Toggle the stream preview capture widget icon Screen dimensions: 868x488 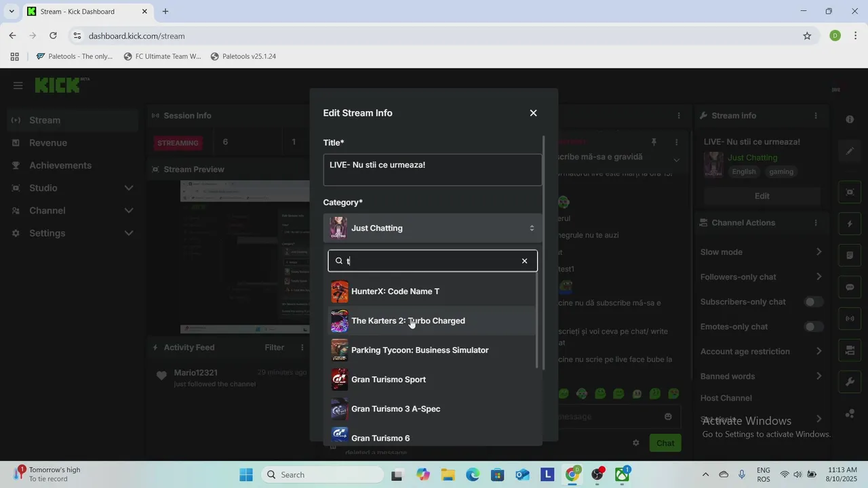point(850,192)
